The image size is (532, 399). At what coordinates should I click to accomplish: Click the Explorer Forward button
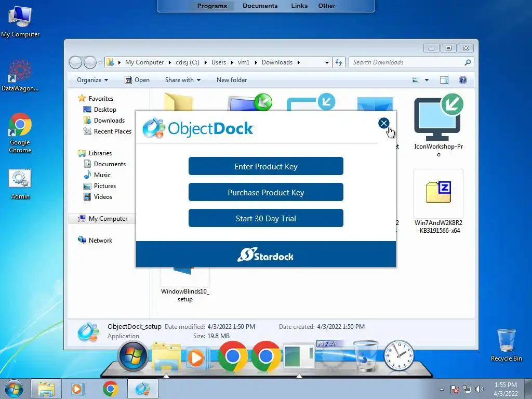click(x=90, y=62)
